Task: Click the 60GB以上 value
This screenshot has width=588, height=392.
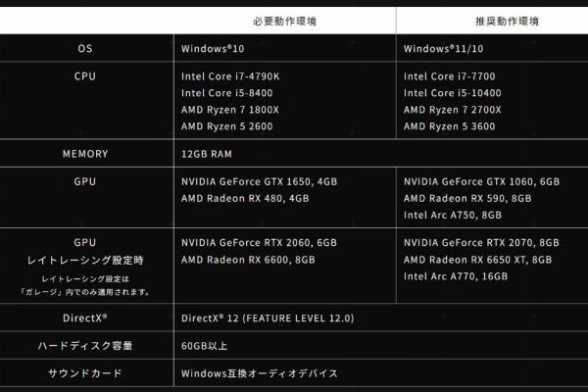Action: 205,346
